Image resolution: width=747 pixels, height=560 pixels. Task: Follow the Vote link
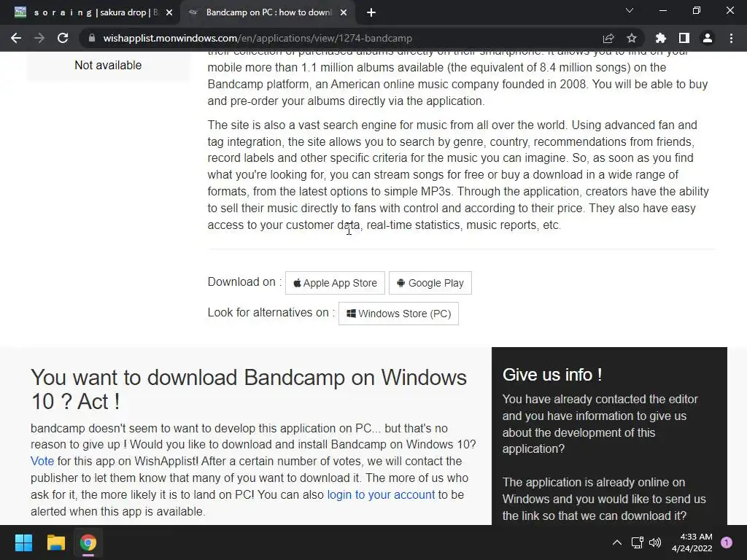[42, 461]
